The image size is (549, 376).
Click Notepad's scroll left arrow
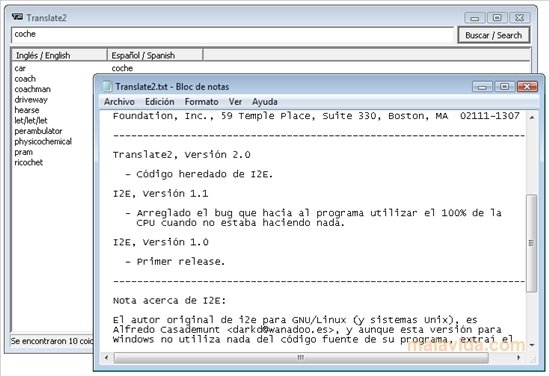click(x=107, y=357)
